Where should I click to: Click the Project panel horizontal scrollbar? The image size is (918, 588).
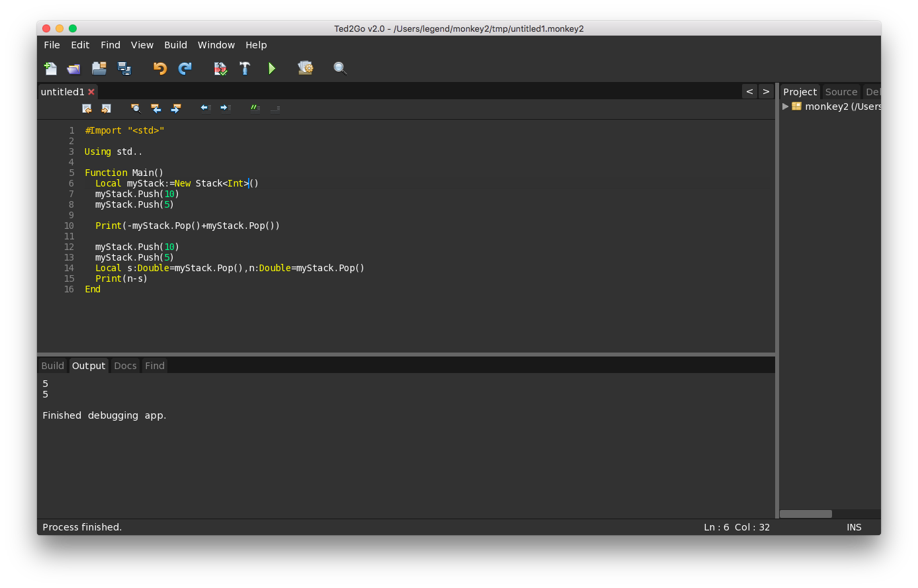click(806, 514)
